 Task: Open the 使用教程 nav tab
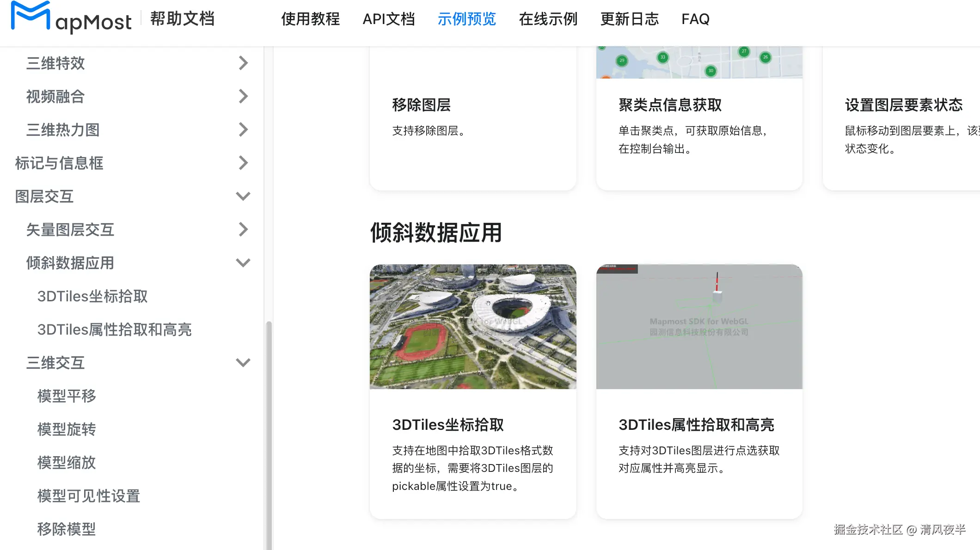click(310, 19)
